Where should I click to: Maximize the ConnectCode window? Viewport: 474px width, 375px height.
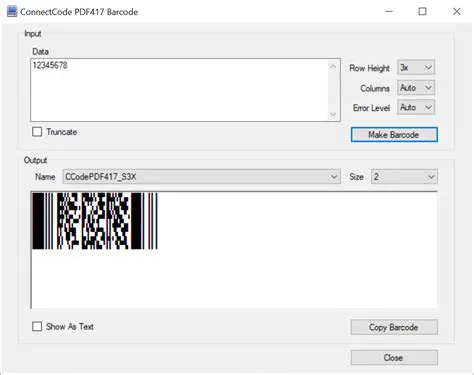tap(422, 12)
